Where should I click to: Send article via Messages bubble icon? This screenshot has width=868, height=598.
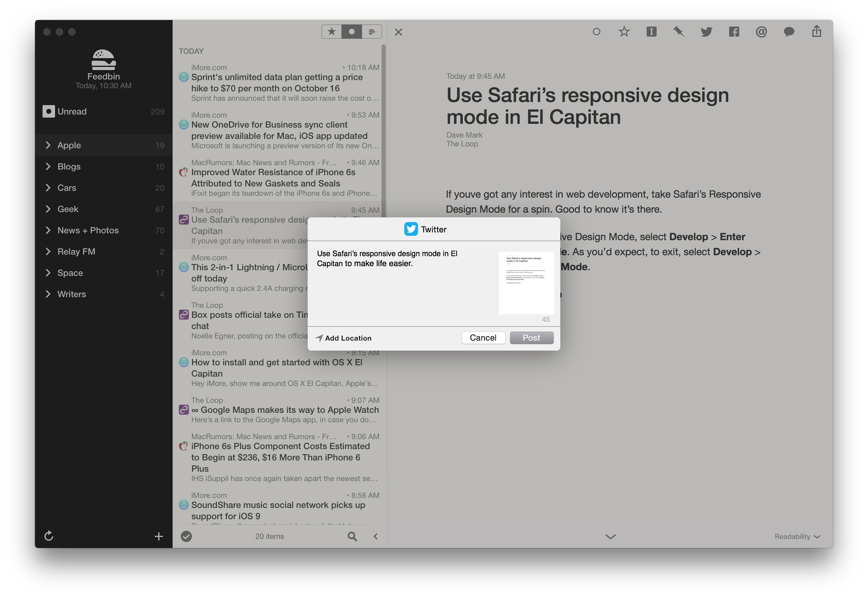pos(789,32)
